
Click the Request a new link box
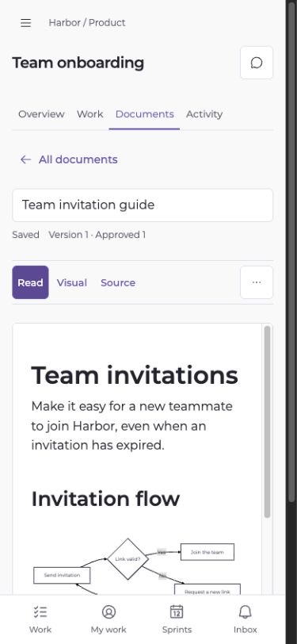coord(208,590)
